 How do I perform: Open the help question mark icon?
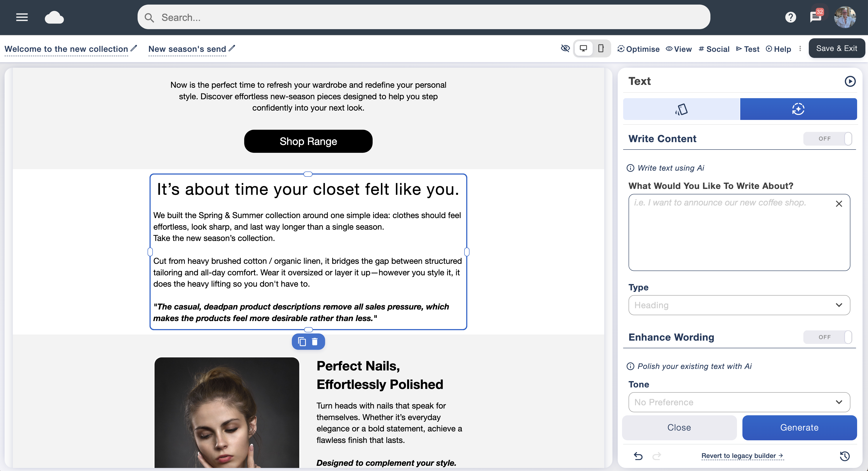791,17
